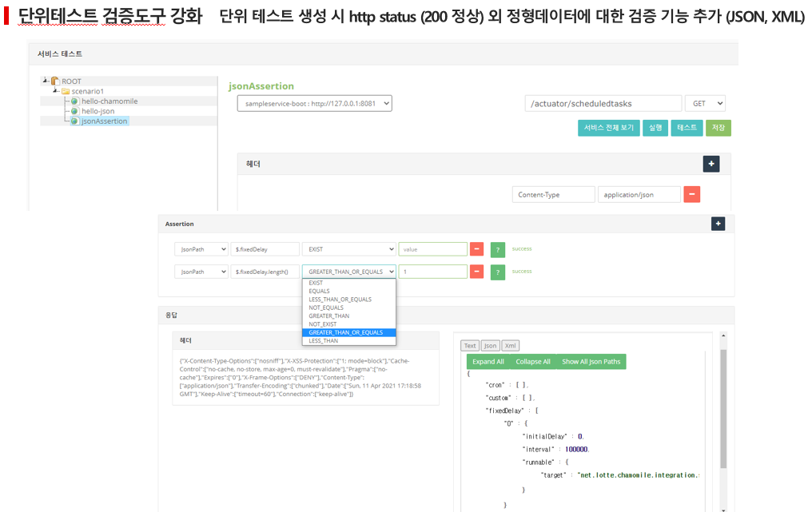The image size is (812, 512).
Task: Select the hello-chamomile test node icon
Action: 74,101
